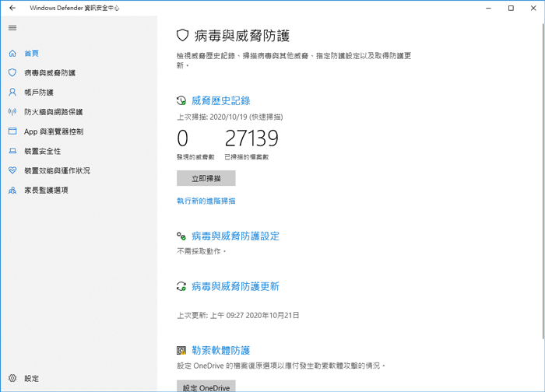Click the person icon for account protection
545x392 pixels.
(x=12, y=92)
